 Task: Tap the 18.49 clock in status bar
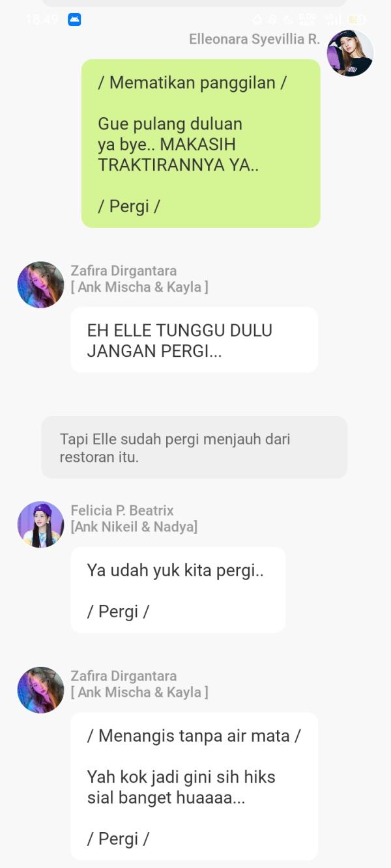(x=42, y=20)
